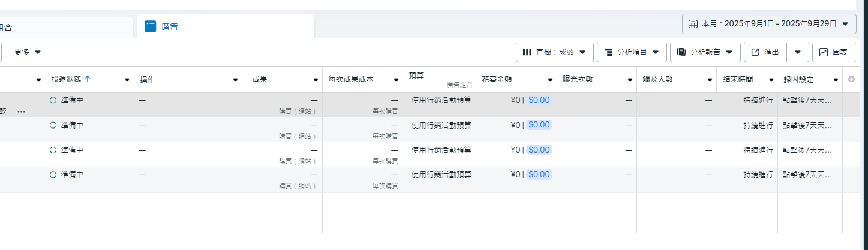
Task: Click the columns icon beside 直欄：成效
Action: [x=527, y=52]
